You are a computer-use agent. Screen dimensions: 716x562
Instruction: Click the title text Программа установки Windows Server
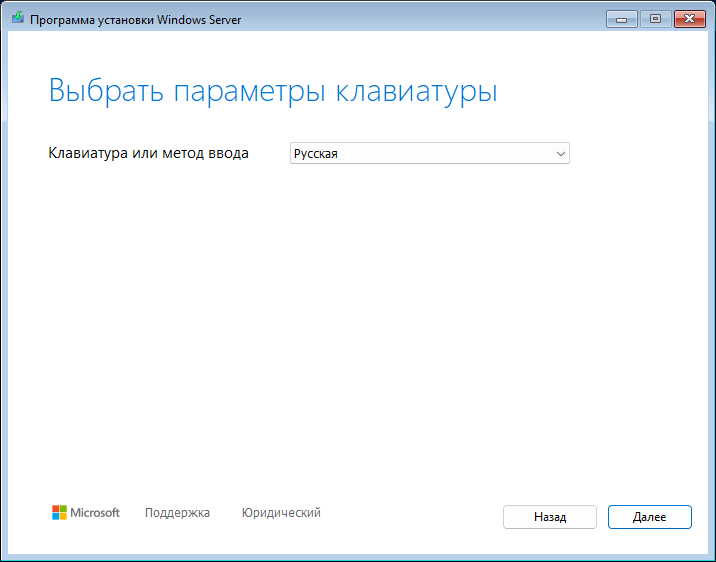click(136, 20)
